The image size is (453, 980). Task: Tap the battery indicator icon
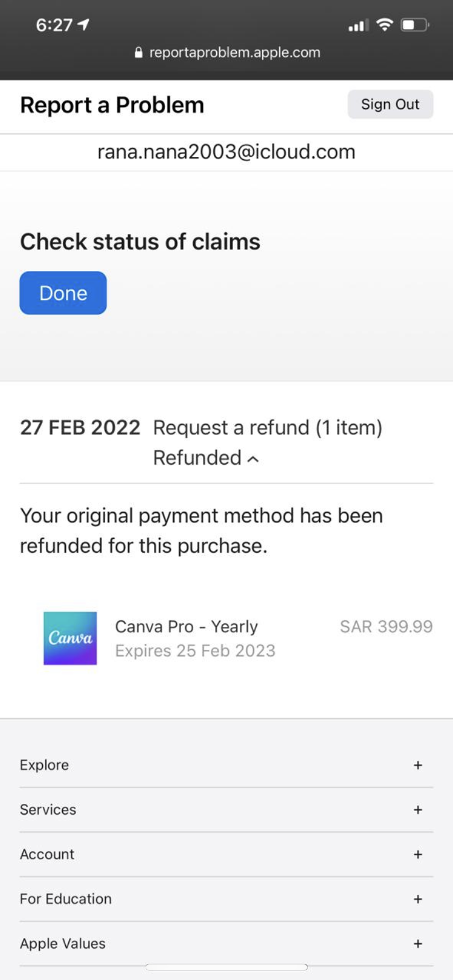tap(415, 25)
